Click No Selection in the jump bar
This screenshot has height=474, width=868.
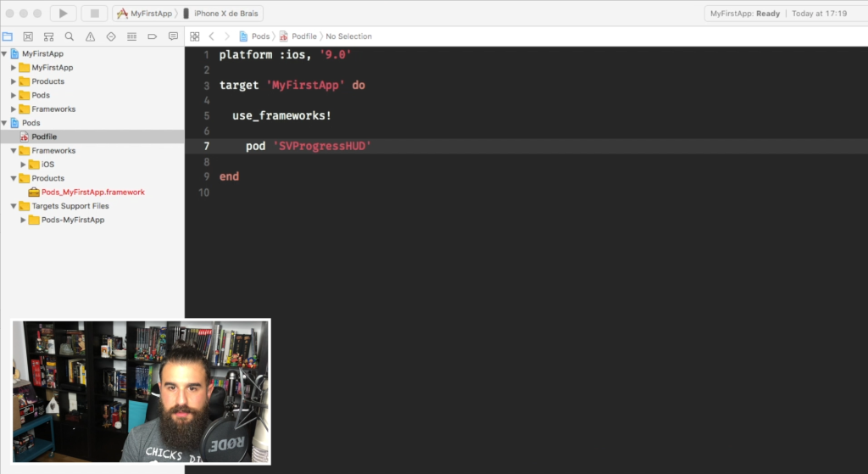coord(348,36)
